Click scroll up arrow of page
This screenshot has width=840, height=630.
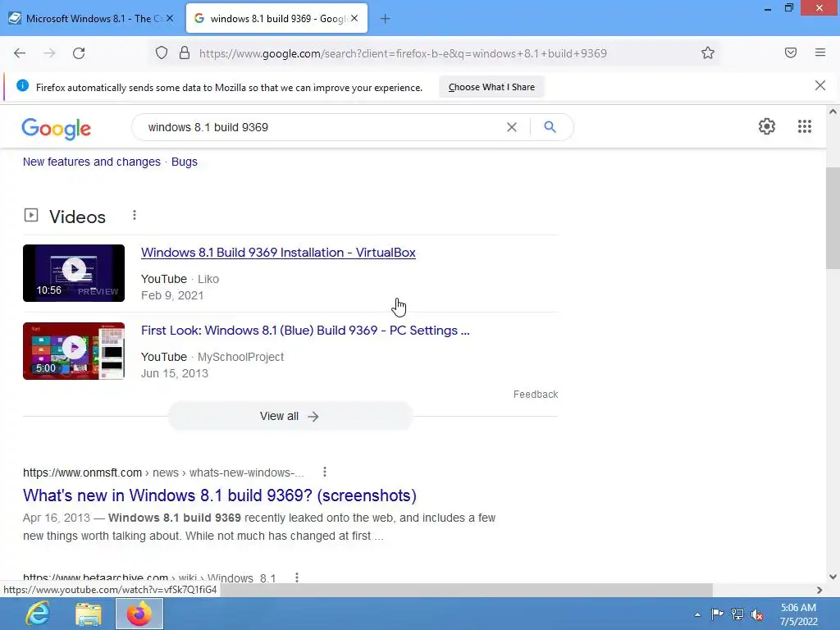click(x=833, y=112)
